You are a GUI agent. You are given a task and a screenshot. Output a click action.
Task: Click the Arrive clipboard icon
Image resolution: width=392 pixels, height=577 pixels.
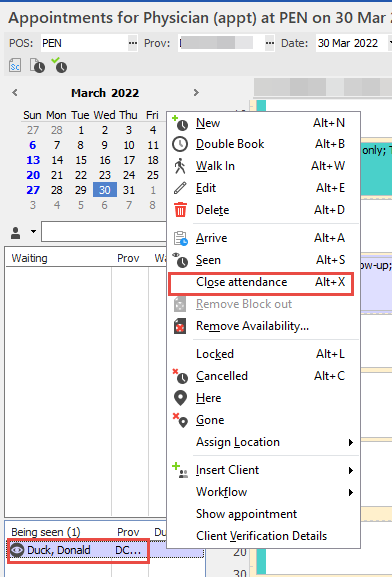[x=180, y=238]
